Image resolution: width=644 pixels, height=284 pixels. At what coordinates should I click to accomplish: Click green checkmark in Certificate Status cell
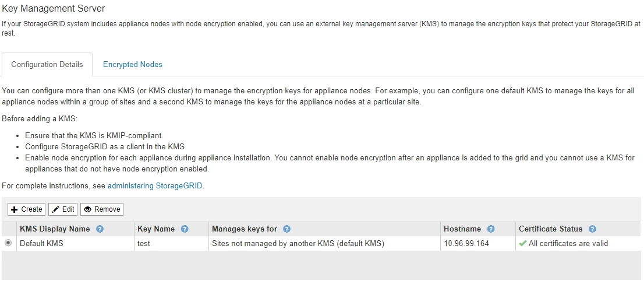tap(522, 244)
